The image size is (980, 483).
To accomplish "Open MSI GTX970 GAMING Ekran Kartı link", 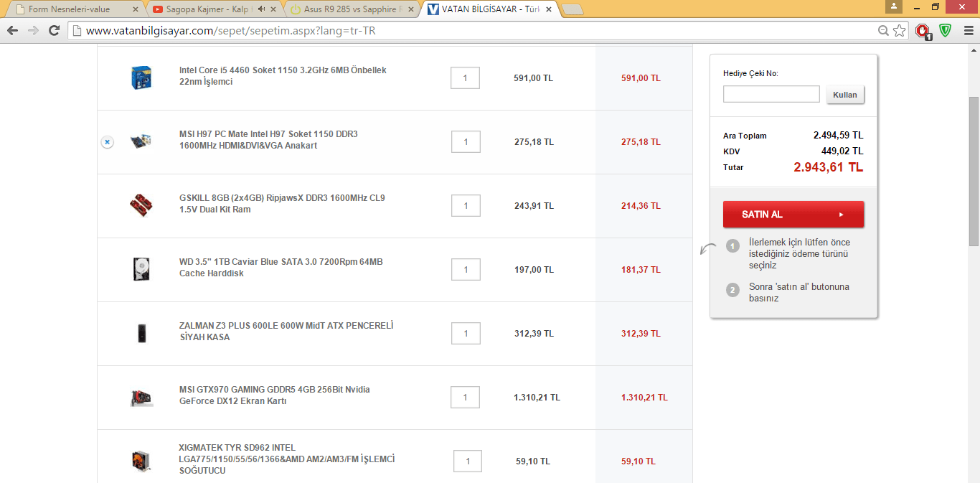I will [275, 395].
